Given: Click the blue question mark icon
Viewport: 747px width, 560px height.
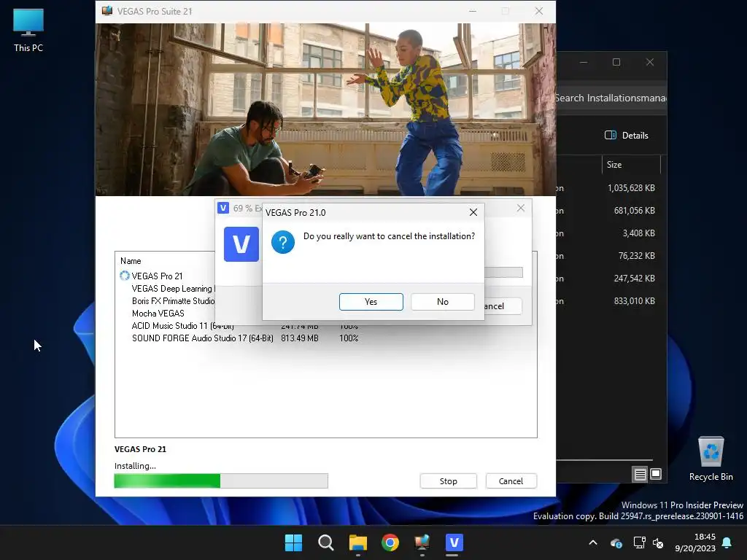Looking at the screenshot, I should (283, 242).
